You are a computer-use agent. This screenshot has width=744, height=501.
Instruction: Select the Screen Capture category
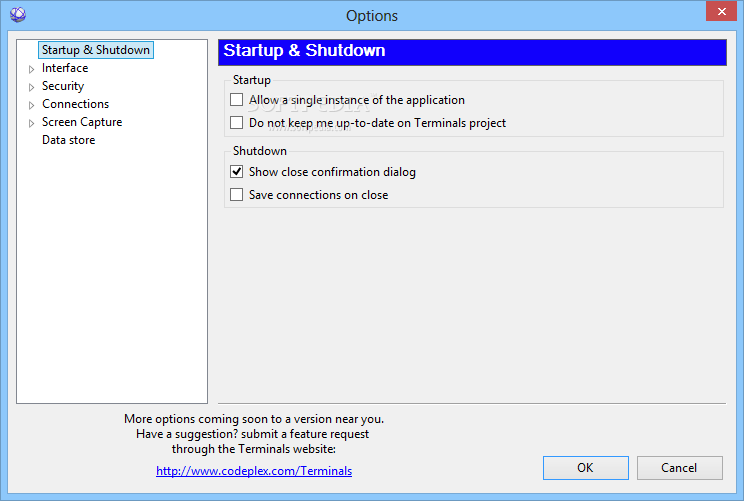[82, 122]
